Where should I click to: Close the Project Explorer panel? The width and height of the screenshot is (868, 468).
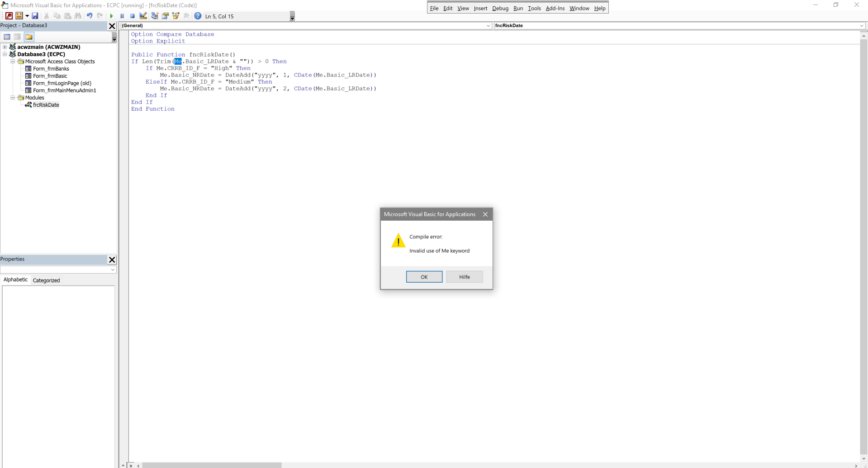point(112,26)
